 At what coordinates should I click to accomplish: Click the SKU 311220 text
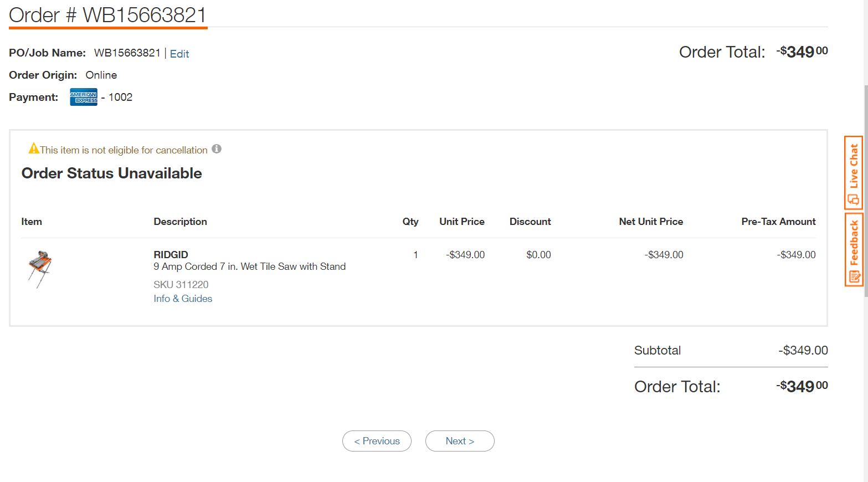[181, 285]
